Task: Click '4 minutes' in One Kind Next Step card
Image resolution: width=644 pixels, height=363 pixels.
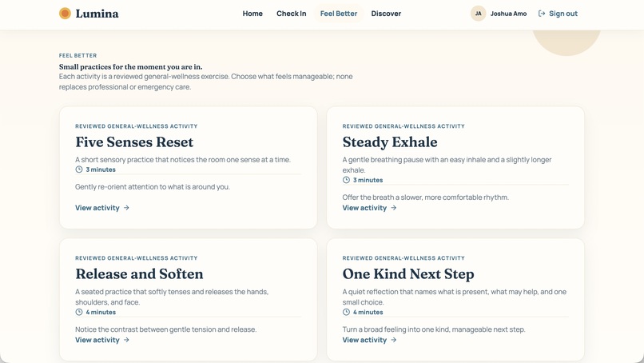Action: (368, 312)
